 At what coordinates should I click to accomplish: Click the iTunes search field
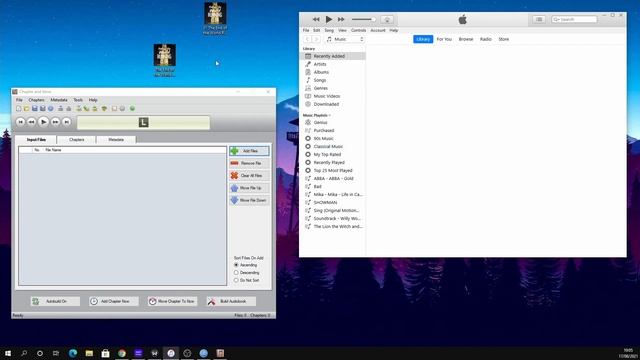(x=574, y=19)
